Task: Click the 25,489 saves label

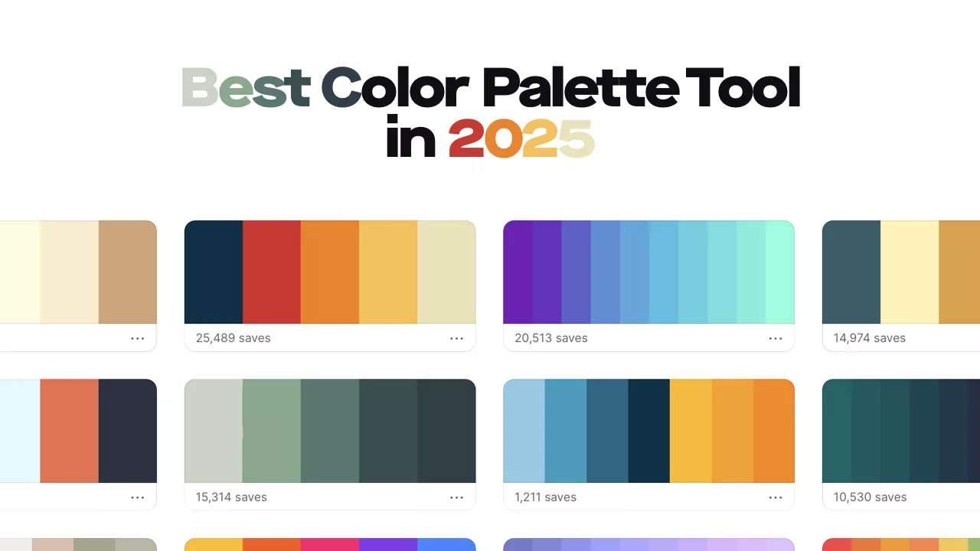Action: (233, 338)
